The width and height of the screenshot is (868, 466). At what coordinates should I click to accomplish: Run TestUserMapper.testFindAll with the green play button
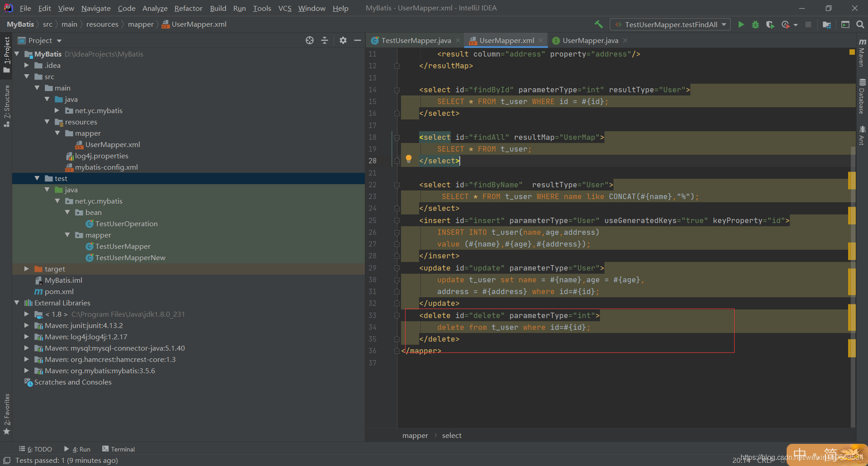click(x=741, y=24)
